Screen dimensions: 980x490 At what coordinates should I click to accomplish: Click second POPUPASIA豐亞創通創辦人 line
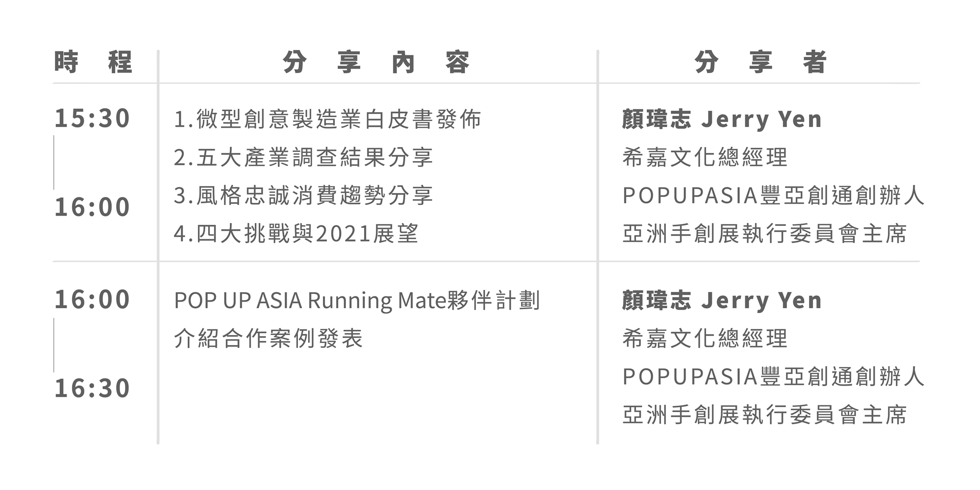click(x=773, y=377)
